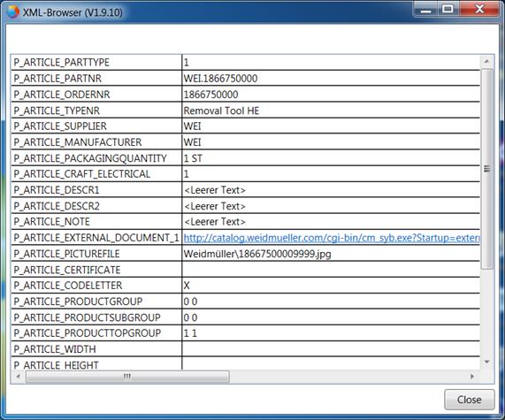505x420 pixels.
Task: Maximize the XML-Browser window
Action: click(x=448, y=10)
